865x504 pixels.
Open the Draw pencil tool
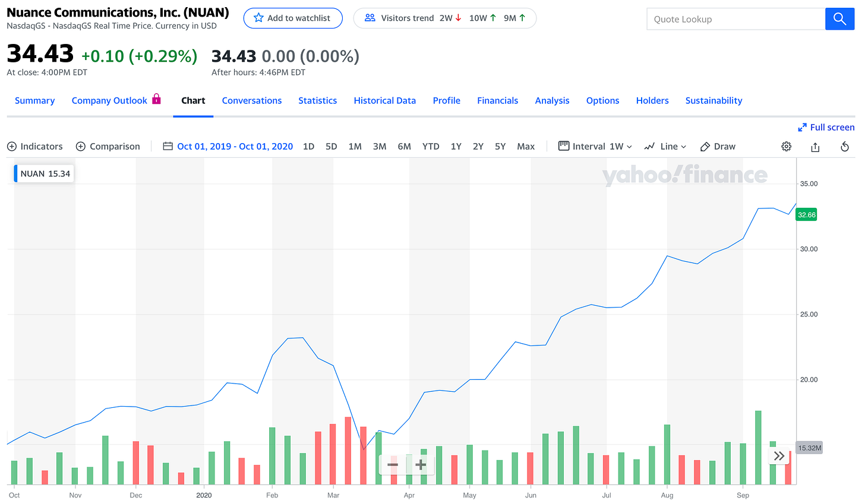click(x=718, y=147)
